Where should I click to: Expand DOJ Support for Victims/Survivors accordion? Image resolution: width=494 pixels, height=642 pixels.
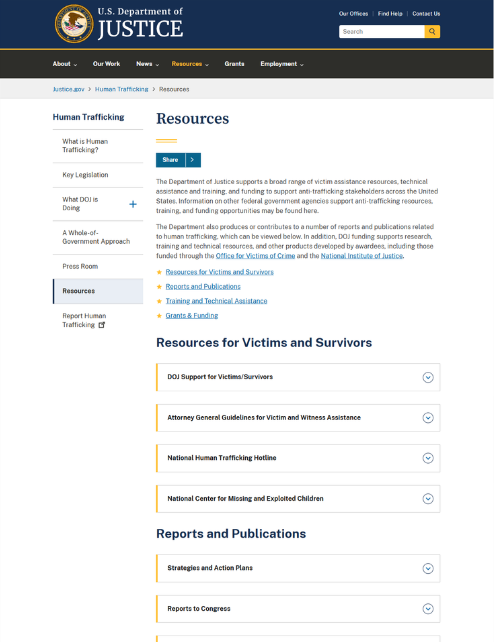(x=298, y=377)
